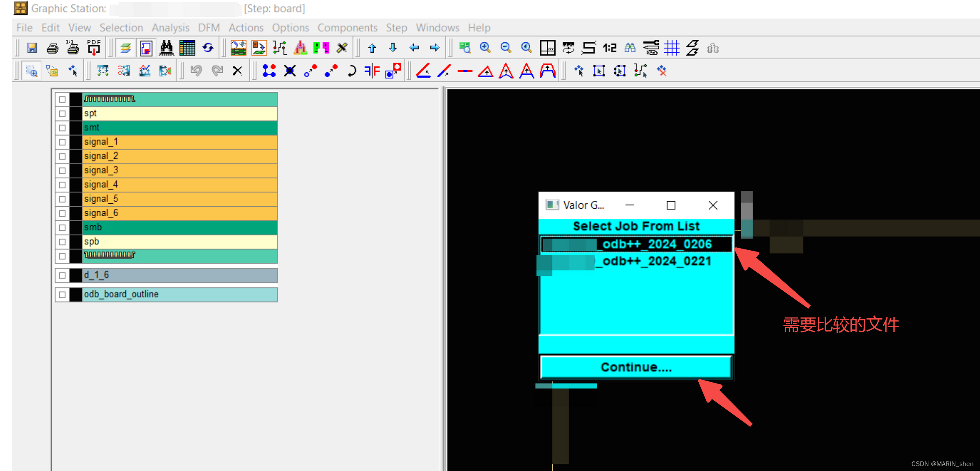The image size is (980, 471).
Task: Save the current job
Action: point(31,48)
